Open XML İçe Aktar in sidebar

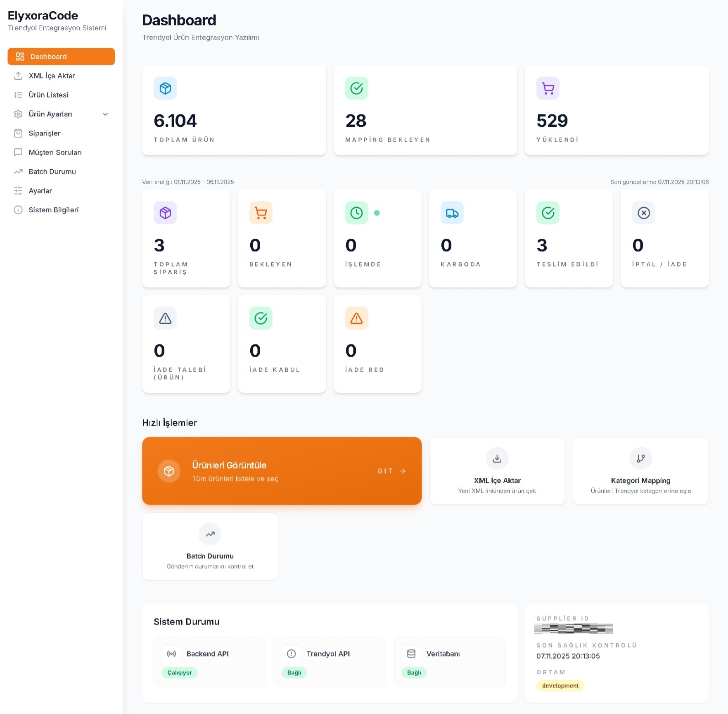click(52, 76)
